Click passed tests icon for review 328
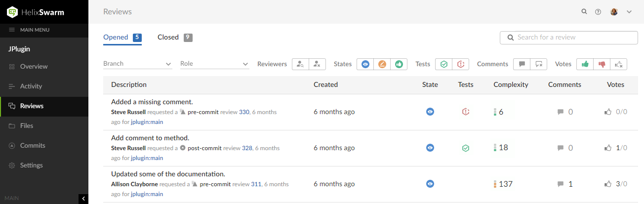This screenshot has width=644, height=204. click(x=465, y=148)
